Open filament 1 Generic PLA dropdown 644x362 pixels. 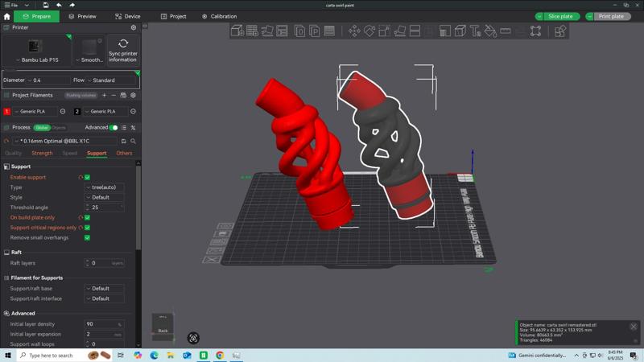tap(35, 111)
